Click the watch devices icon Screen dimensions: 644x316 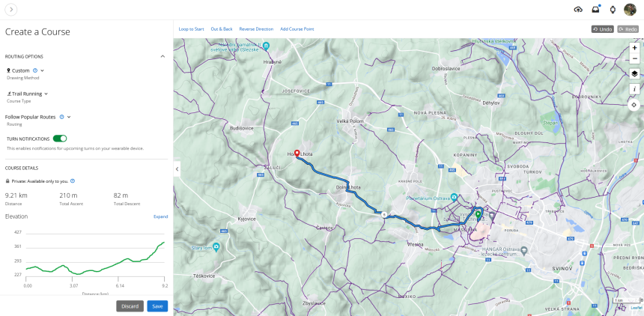(x=613, y=9)
